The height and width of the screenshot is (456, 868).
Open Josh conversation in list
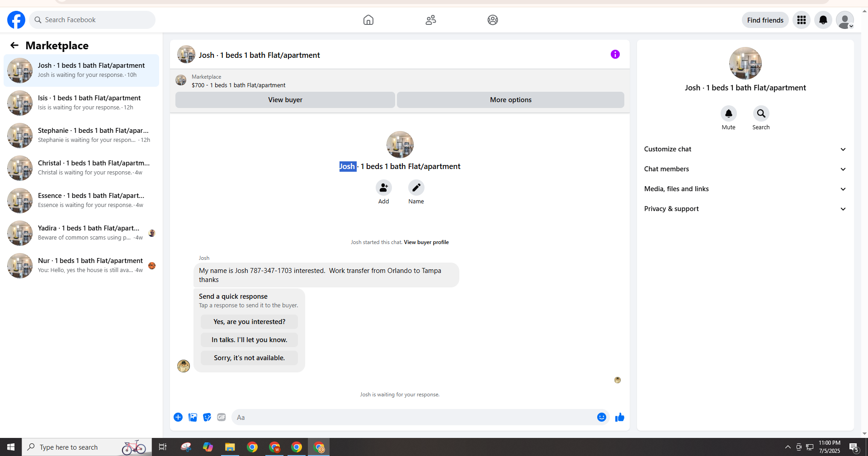pos(81,71)
